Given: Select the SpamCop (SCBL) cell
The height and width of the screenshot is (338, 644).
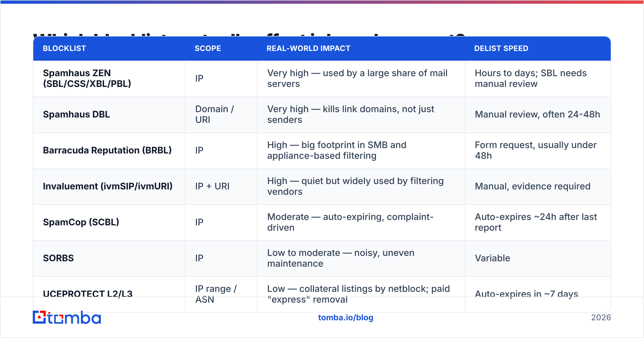Looking at the screenshot, I should (x=109, y=222).
